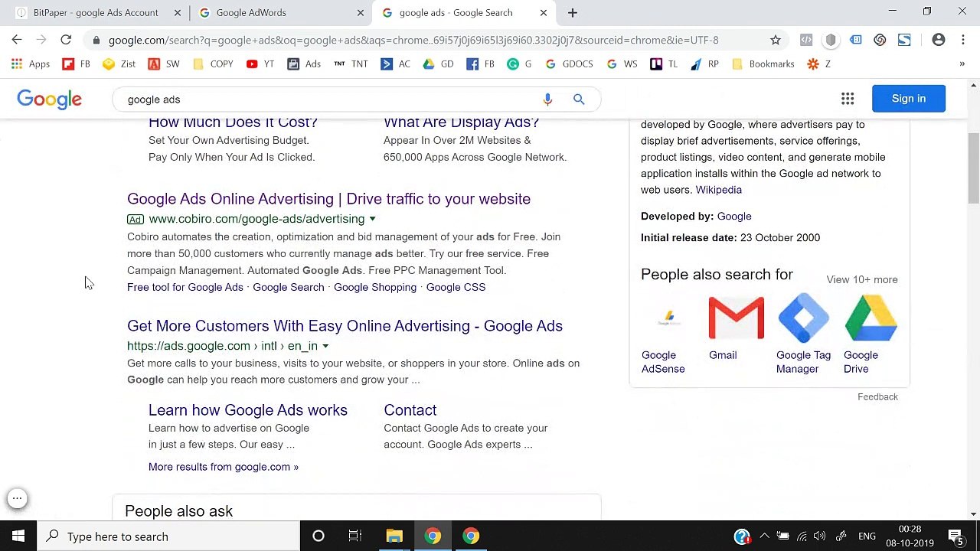The image size is (980, 551).
Task: Click the Windows taskbar search box
Action: (x=168, y=536)
